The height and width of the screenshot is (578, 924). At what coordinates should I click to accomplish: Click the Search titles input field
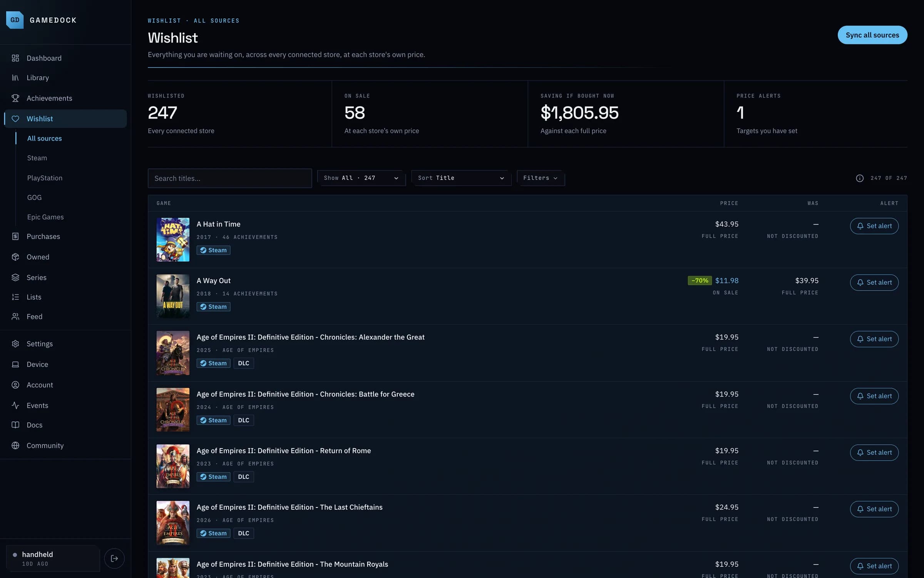(230, 178)
